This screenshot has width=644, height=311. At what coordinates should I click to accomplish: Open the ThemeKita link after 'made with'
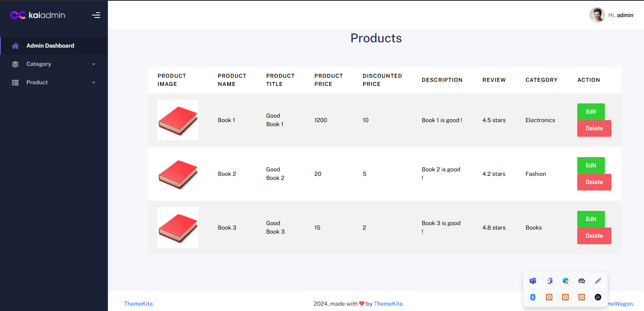coord(388,304)
